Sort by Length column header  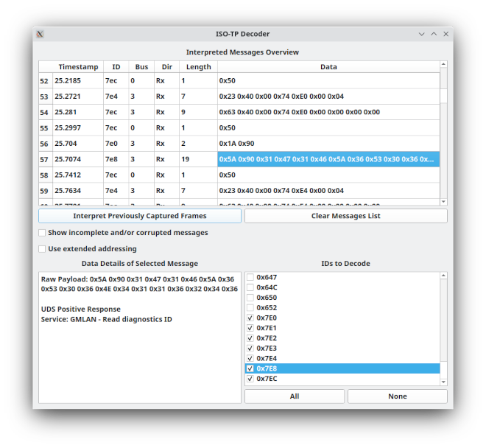(x=198, y=67)
